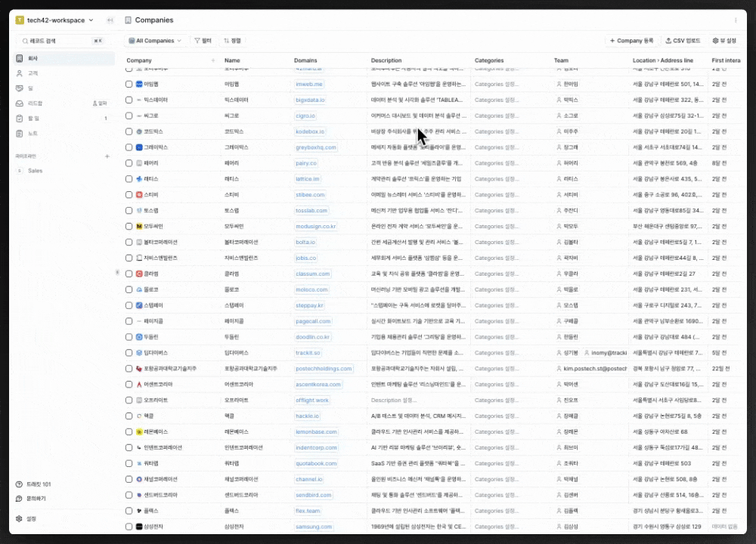The image size is (756, 544).
Task: Go to the 노트 notes section
Action: tap(33, 133)
